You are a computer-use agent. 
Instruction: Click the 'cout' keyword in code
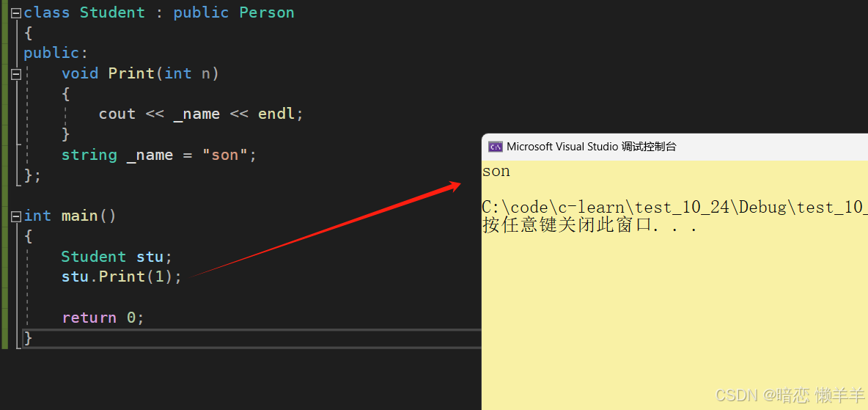(x=117, y=114)
